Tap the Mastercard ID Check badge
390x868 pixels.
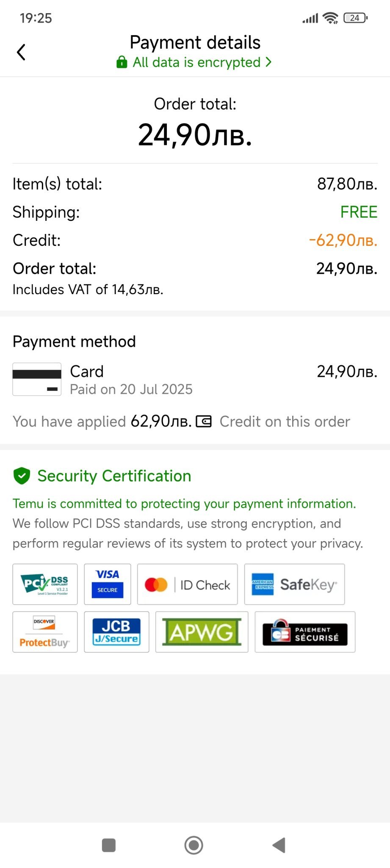point(187,584)
